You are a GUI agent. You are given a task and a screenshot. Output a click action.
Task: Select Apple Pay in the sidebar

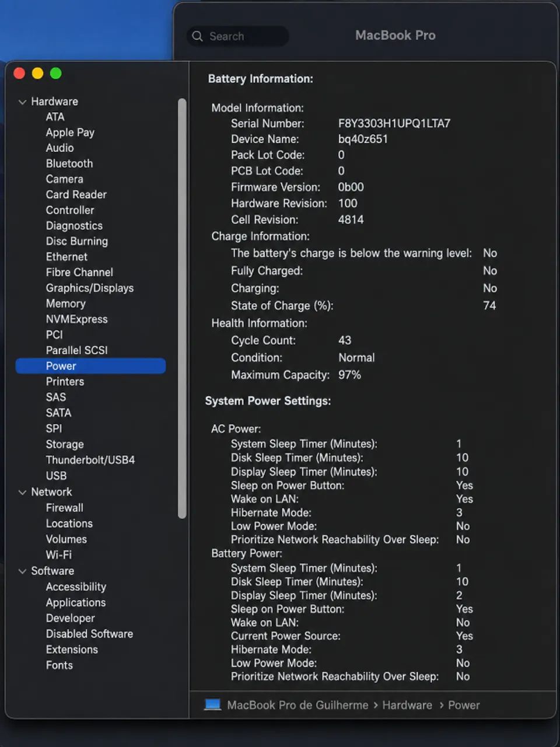tap(70, 132)
